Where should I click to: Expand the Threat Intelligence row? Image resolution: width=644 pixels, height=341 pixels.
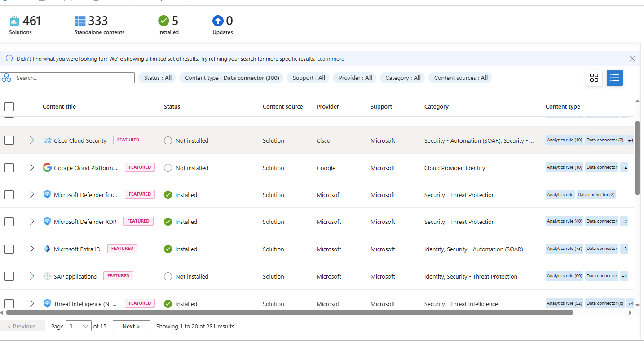pyautogui.click(x=32, y=303)
